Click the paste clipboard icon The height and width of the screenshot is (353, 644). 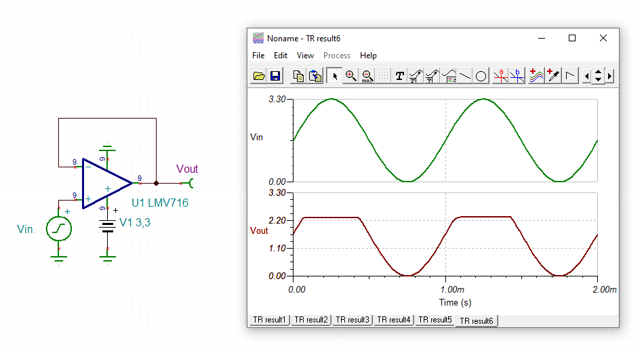pos(315,76)
